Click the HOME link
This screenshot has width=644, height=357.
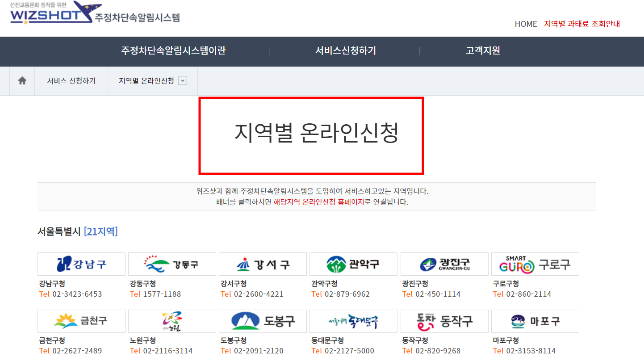tap(526, 24)
